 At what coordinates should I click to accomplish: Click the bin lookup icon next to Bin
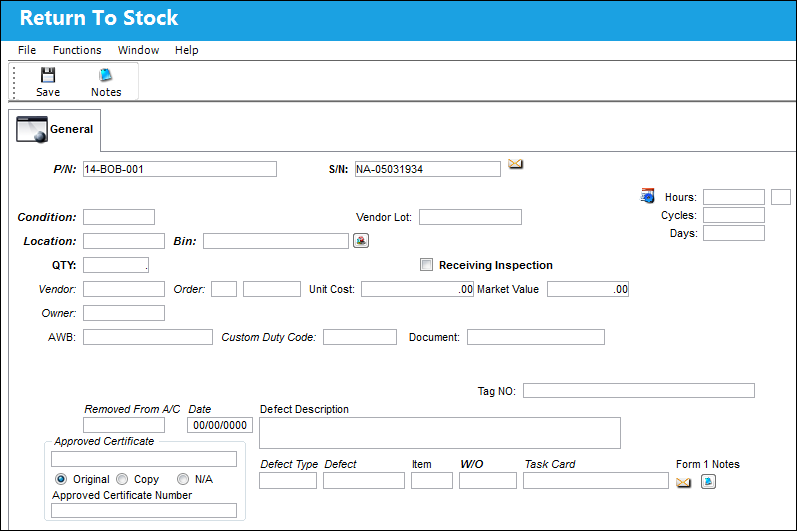pos(361,240)
